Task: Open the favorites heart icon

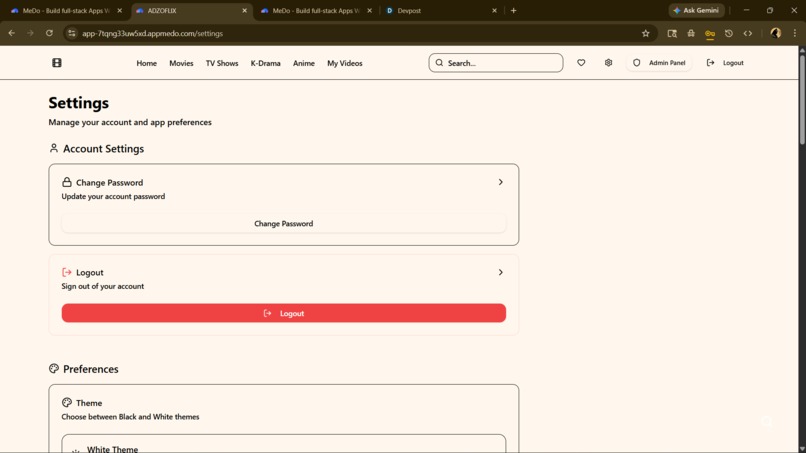Action: (581, 63)
